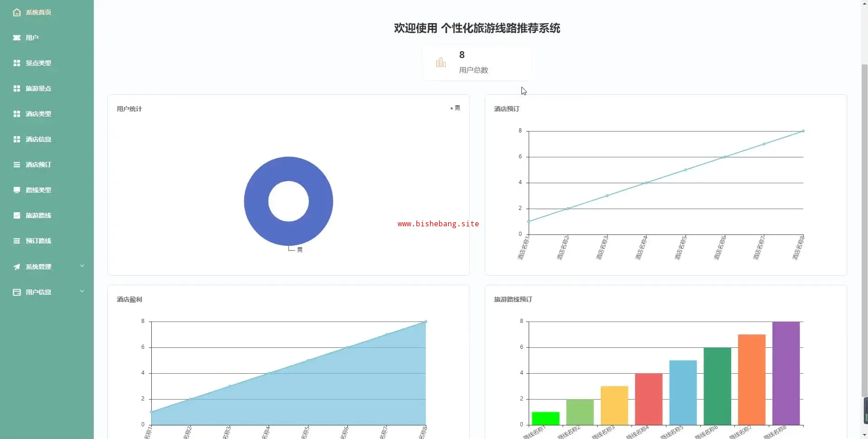Viewport: 868px width, 439px height.
Task: Click the 男 label below the donut
Action: [x=299, y=249]
